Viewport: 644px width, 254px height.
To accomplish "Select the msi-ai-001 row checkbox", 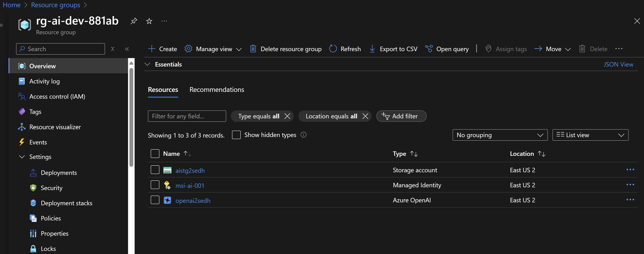I will click(x=155, y=185).
